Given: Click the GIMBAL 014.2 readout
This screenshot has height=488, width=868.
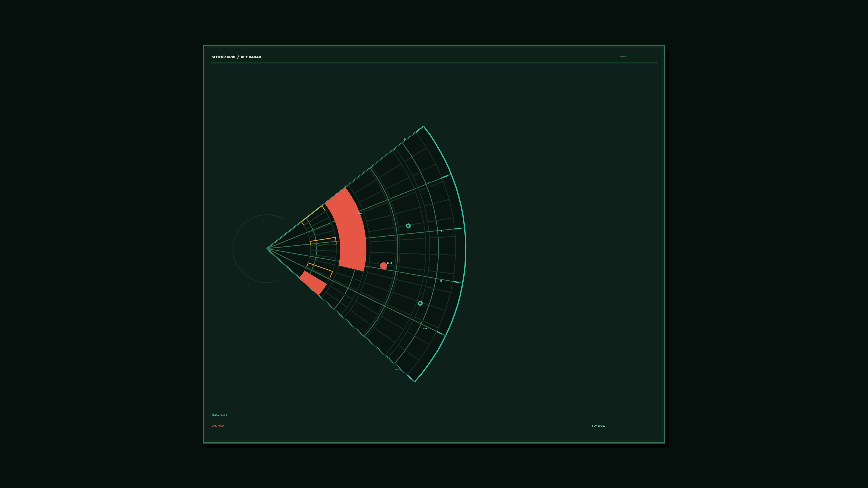Looking at the screenshot, I should (x=219, y=415).
